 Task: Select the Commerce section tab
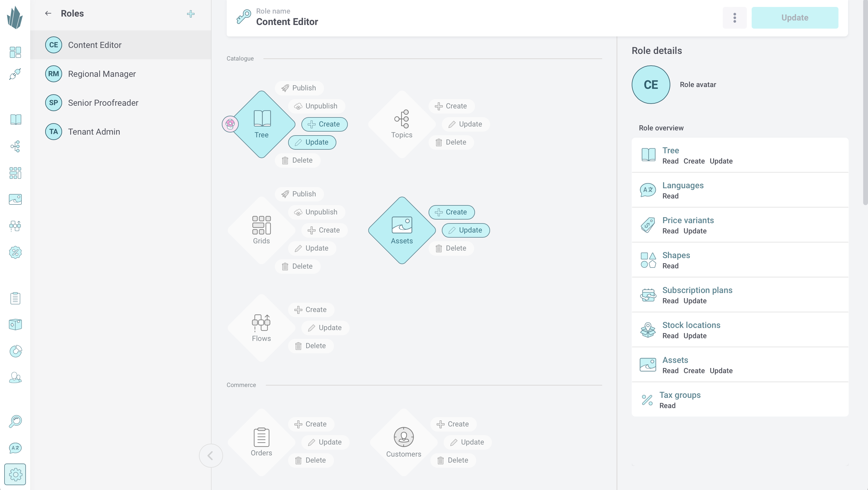coord(241,384)
